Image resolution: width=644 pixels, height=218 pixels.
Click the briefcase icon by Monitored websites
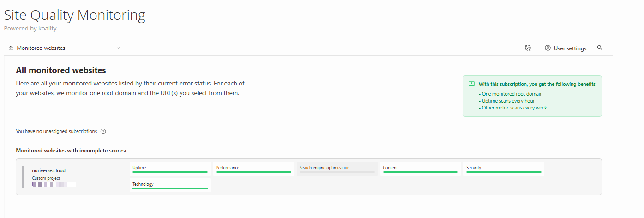11,48
